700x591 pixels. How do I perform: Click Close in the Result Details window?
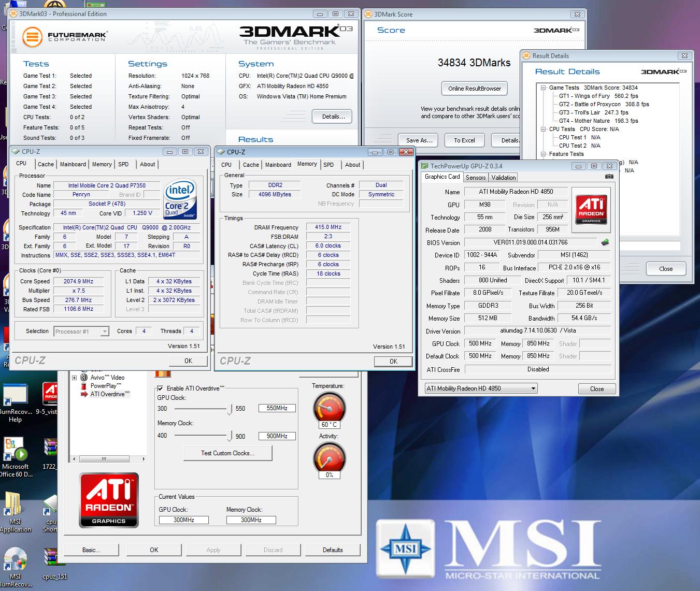[666, 269]
